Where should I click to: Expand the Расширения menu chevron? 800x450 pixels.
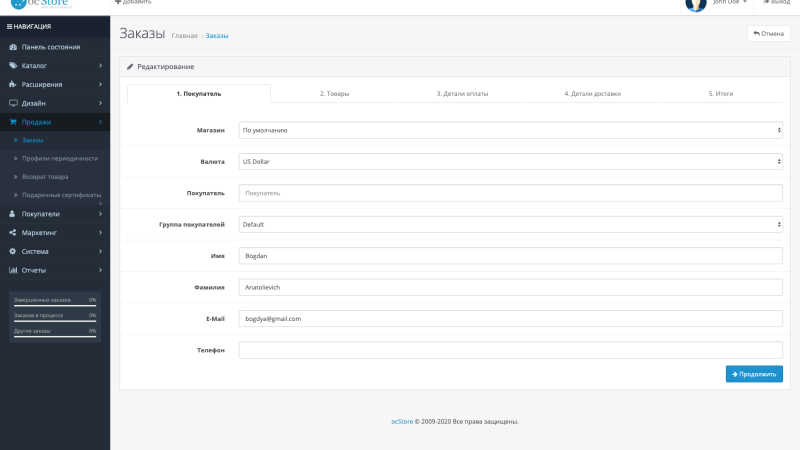click(x=101, y=84)
